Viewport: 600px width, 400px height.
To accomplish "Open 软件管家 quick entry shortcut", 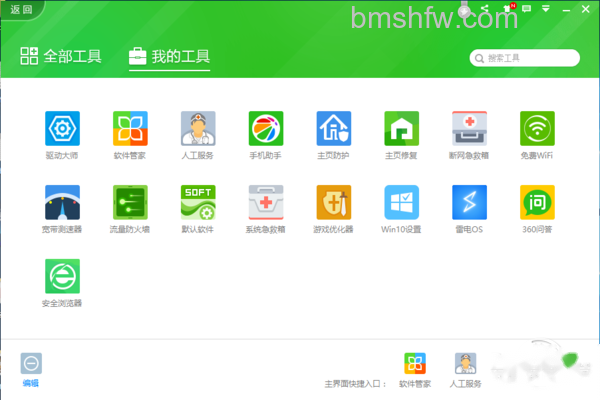I will (415, 370).
